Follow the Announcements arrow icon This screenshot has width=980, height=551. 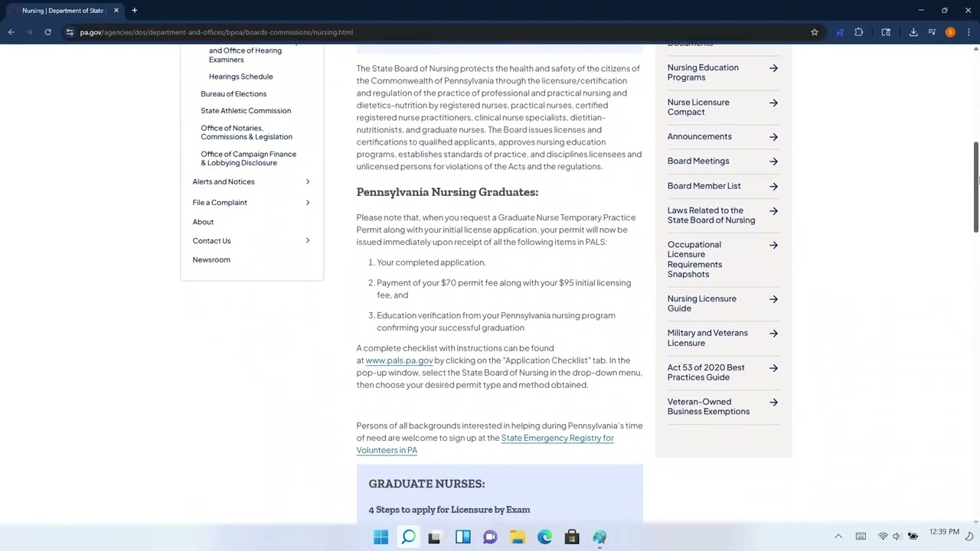coord(773,137)
